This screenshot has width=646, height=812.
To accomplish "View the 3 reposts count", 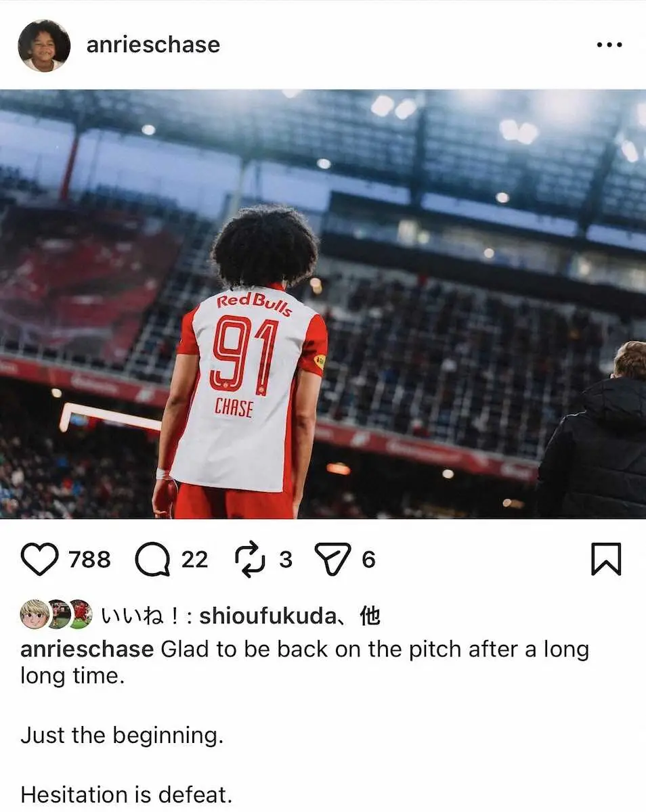I will [286, 560].
